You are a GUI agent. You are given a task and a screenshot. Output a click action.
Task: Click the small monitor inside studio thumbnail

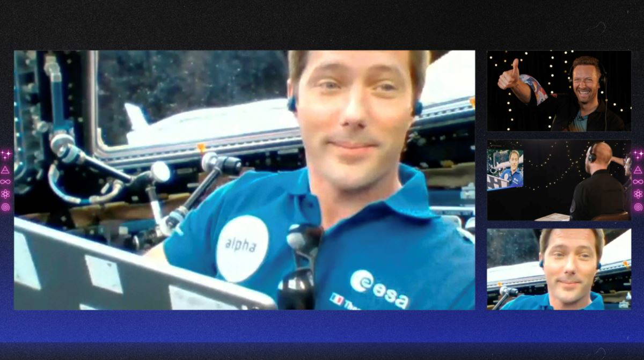click(505, 169)
